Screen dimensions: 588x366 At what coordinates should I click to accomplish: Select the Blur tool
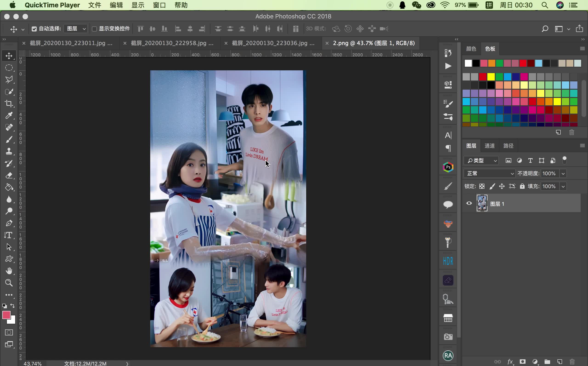(9, 199)
